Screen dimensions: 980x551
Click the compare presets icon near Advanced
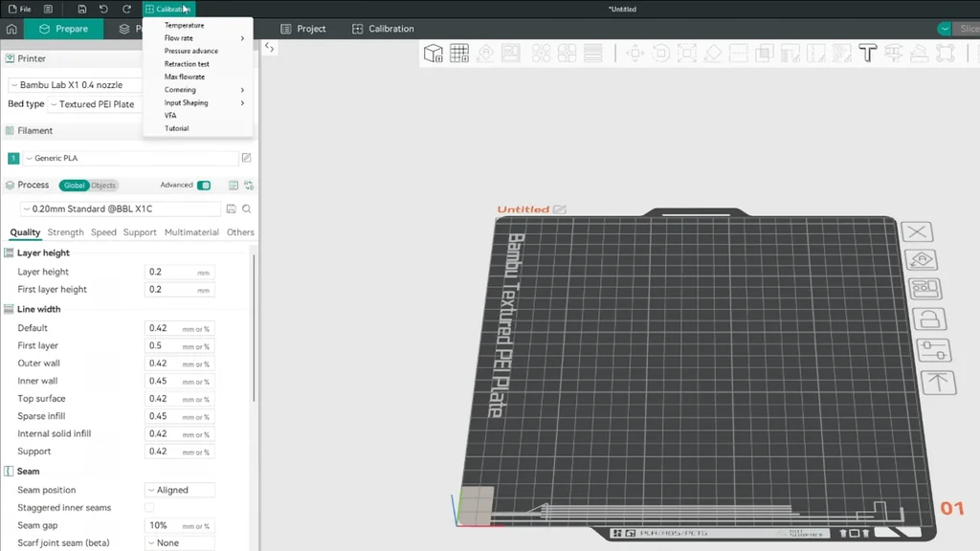coord(249,185)
